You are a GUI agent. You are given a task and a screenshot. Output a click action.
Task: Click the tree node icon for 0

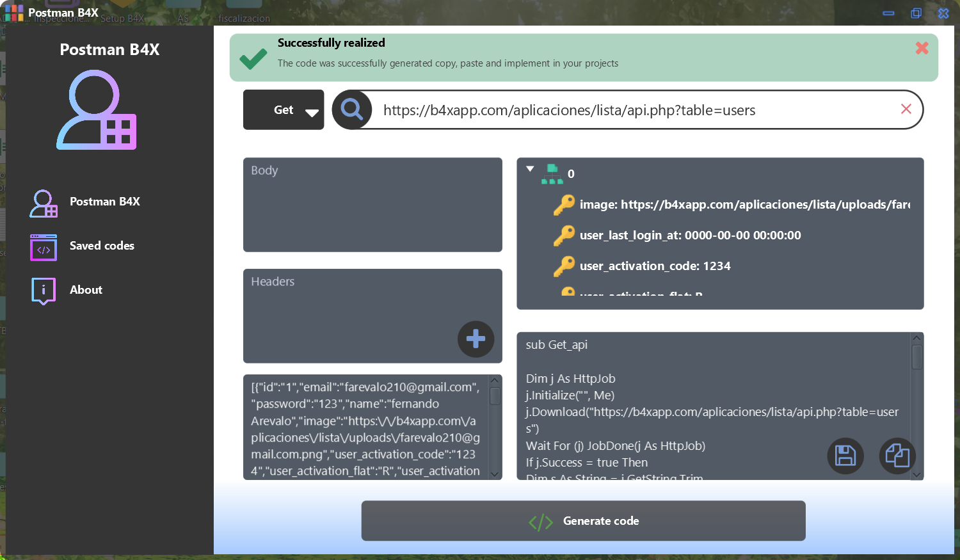[552, 174]
